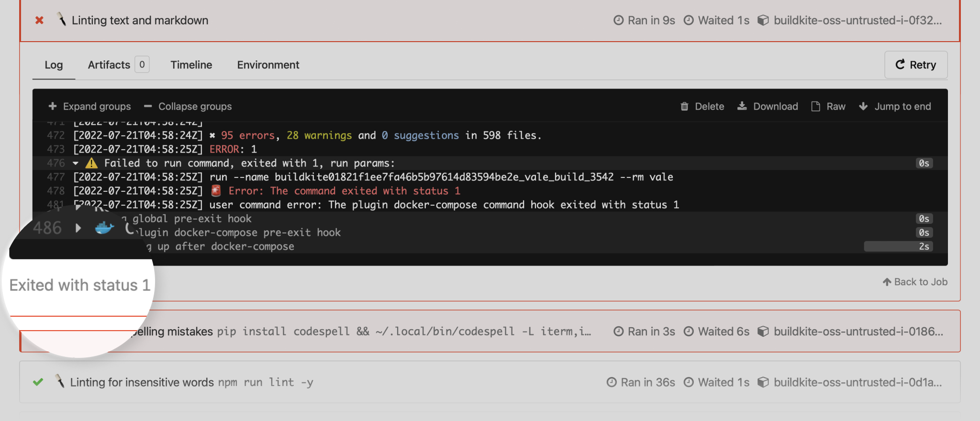Image resolution: width=980 pixels, height=421 pixels.
Task: Click the 2s duration bar of cleanup step
Action: tap(898, 246)
